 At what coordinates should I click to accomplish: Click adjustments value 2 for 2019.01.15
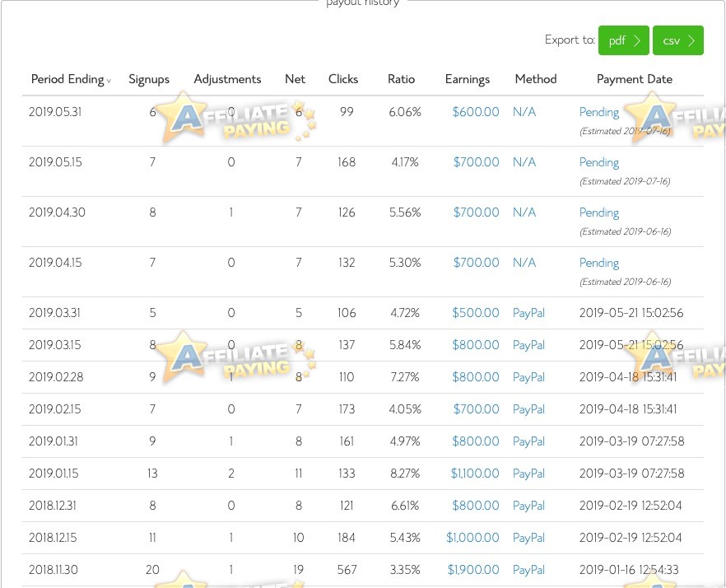point(231,473)
